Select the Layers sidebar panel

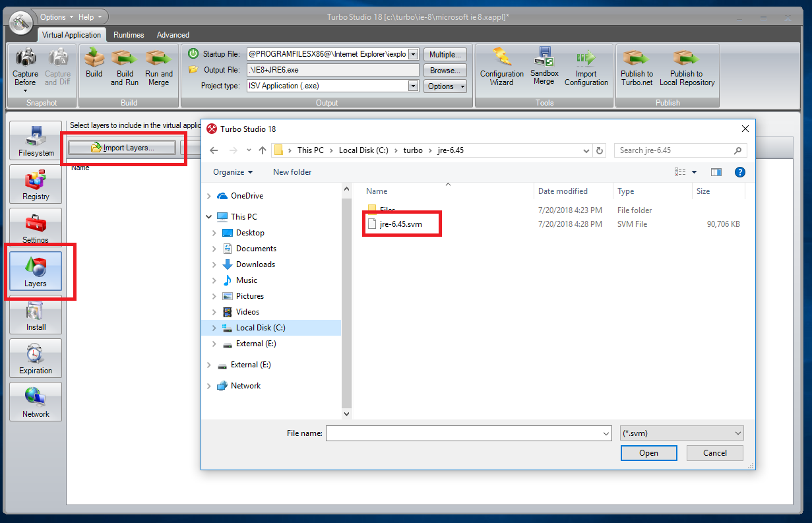click(36, 272)
